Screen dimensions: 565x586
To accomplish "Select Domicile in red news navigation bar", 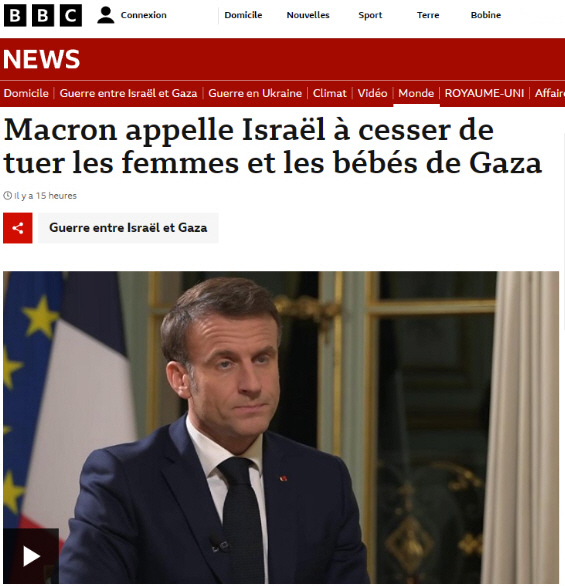I will point(26,93).
